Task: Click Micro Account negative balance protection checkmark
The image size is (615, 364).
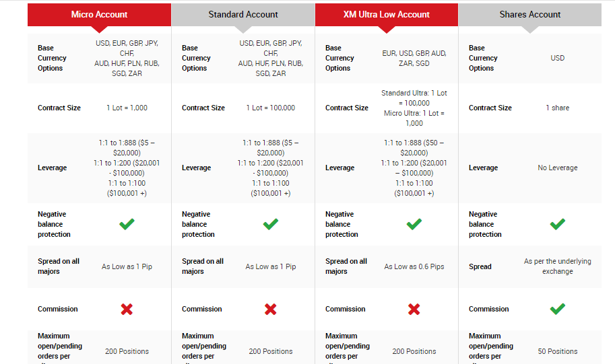Action: click(127, 224)
